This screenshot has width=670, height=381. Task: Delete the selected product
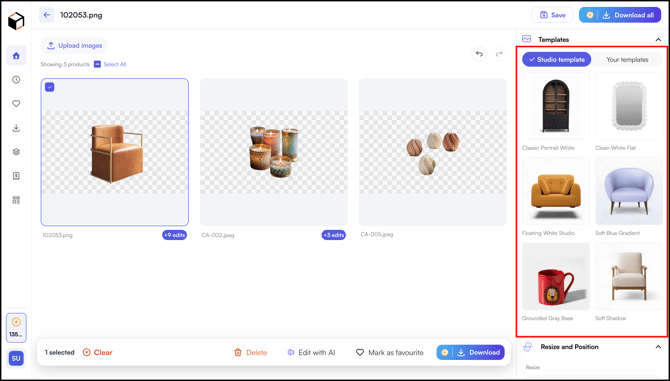(250, 353)
